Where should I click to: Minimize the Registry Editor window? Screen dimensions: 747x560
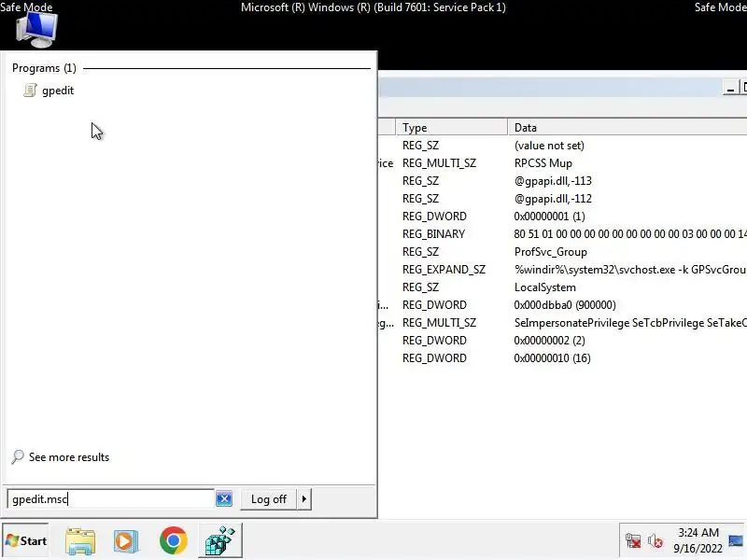point(730,88)
